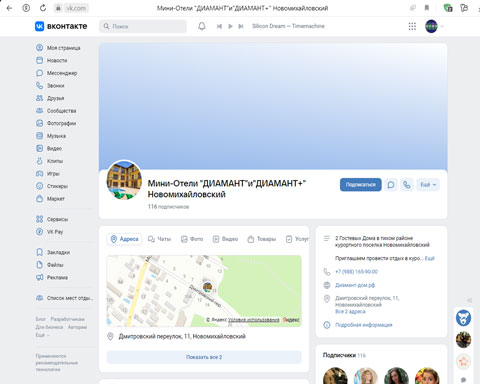Message the community via chat icon
This screenshot has height=384, width=480.
pyautogui.click(x=391, y=185)
